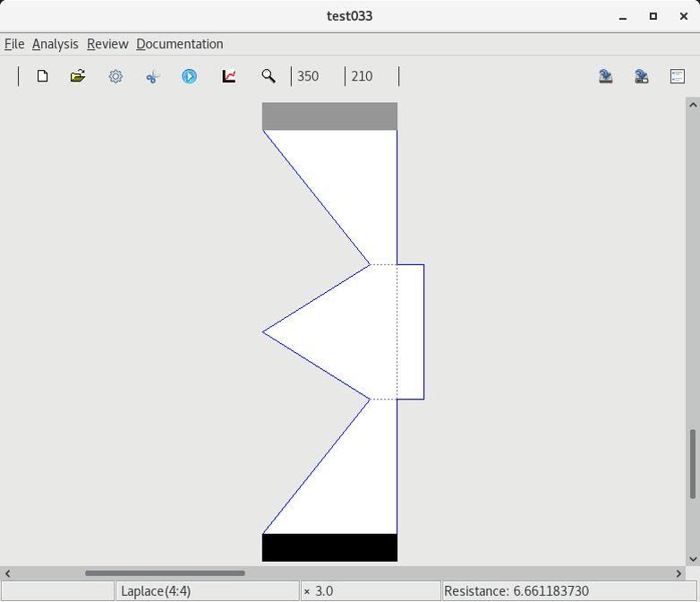This screenshot has width=700, height=602.
Task: Click the second export icon on right
Action: [x=642, y=76]
